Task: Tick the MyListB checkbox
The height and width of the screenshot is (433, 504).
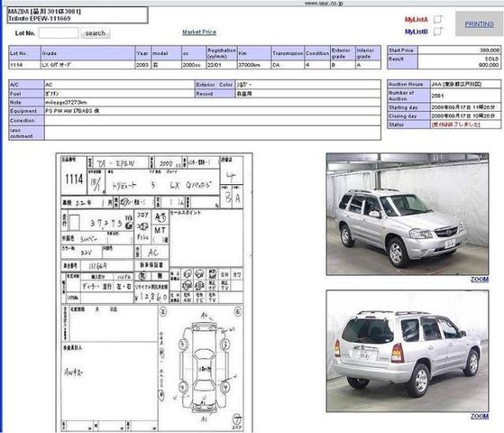Action: [437, 32]
